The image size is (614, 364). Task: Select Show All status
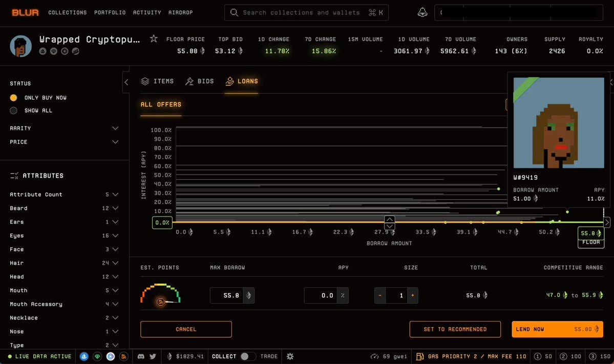pyautogui.click(x=13, y=111)
